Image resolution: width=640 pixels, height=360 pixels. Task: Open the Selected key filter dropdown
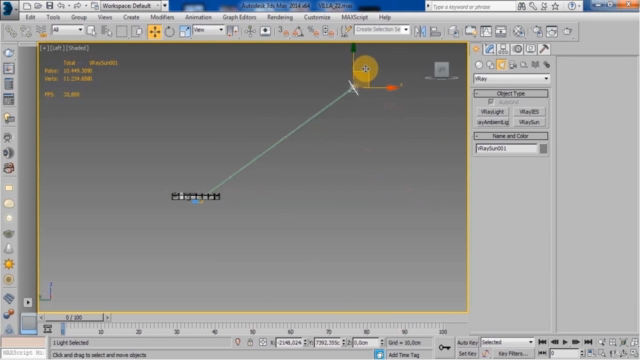(507, 342)
